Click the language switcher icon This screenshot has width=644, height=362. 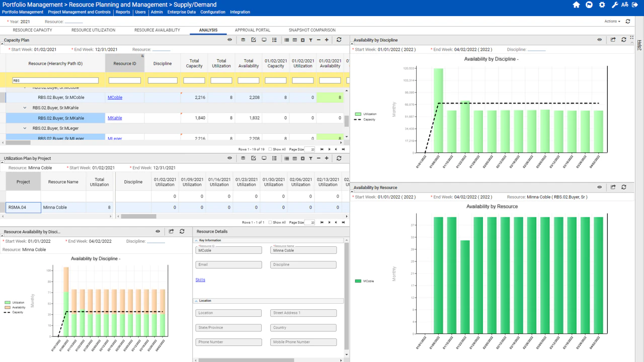click(x=626, y=4)
